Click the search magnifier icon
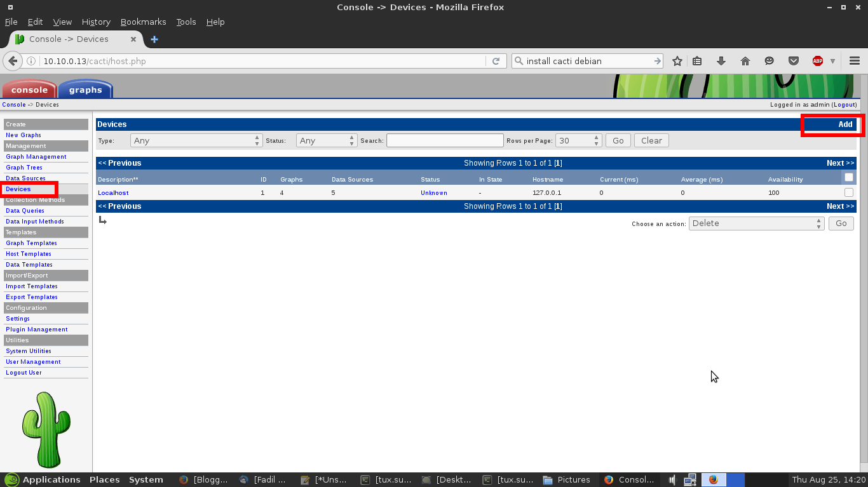 (519, 61)
